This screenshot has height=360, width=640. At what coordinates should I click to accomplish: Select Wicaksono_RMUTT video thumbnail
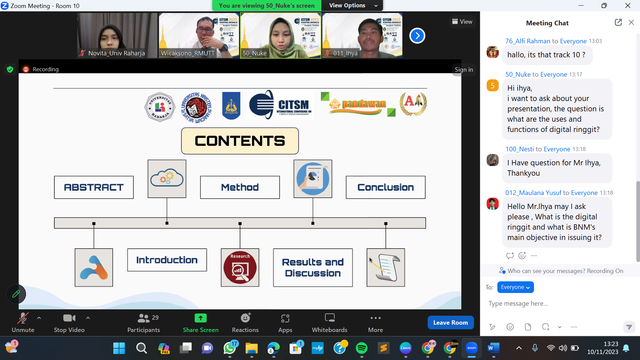coord(199,36)
